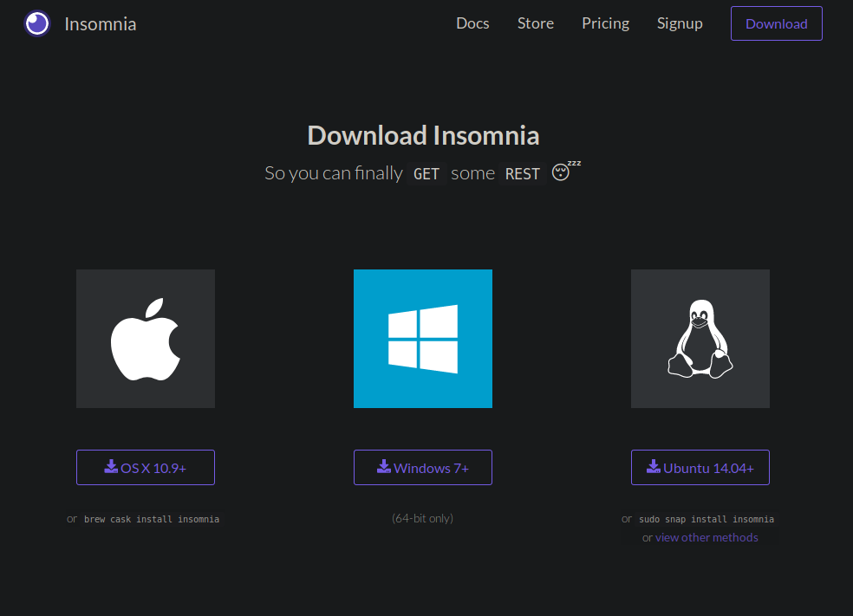
Task: Open the Signup page
Action: click(x=680, y=23)
